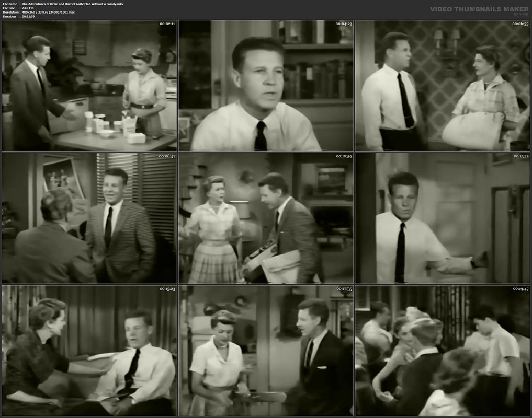532x418 pixels.
Task: Select the thumbnail timestamped 00:17:35
Action: point(266,351)
